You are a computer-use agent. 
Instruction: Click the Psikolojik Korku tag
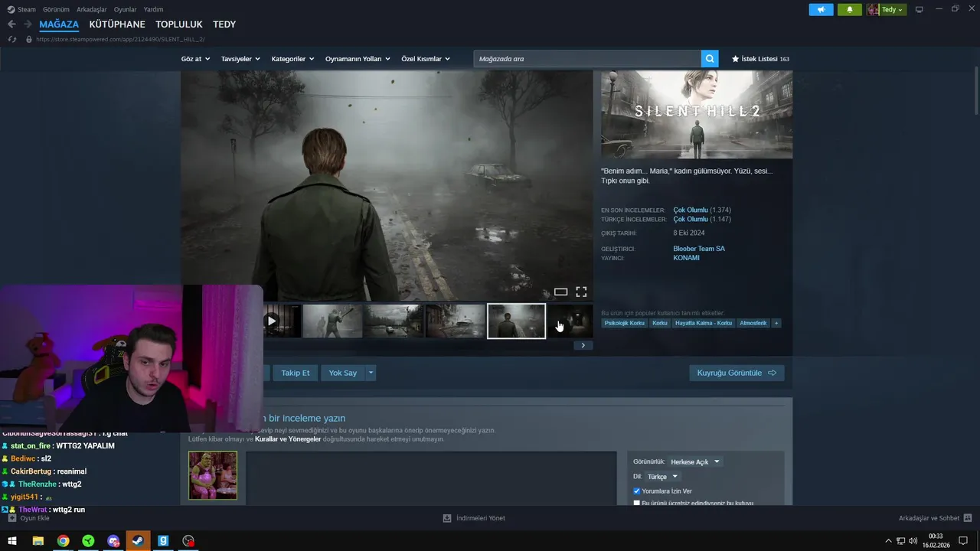point(625,323)
